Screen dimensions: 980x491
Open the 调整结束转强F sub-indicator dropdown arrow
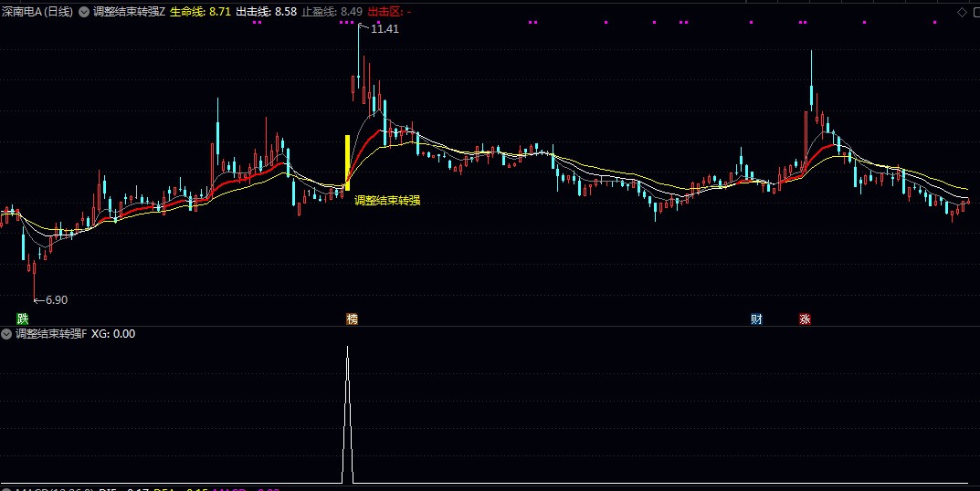click(x=6, y=334)
